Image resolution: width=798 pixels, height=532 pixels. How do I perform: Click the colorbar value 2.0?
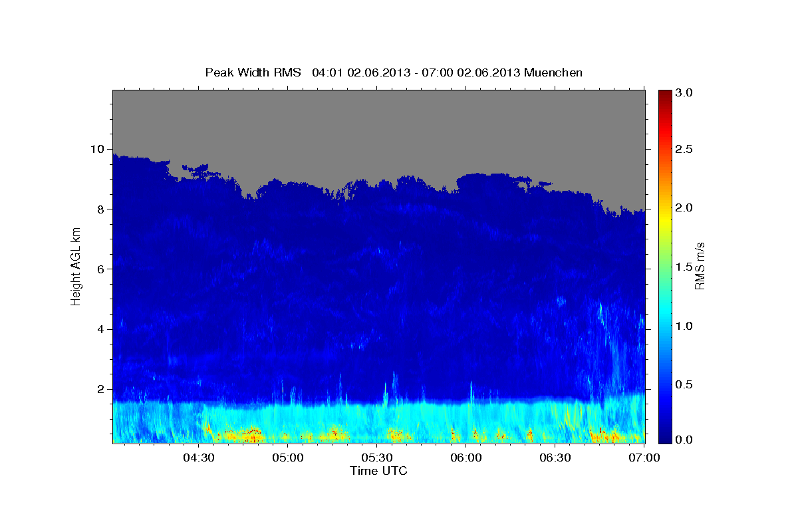coord(684,207)
